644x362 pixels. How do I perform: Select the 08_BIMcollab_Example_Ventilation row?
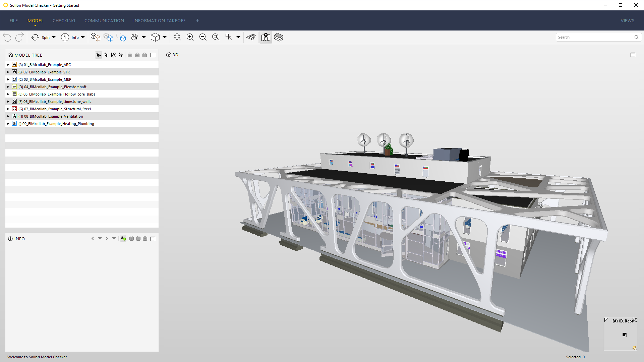click(82, 116)
